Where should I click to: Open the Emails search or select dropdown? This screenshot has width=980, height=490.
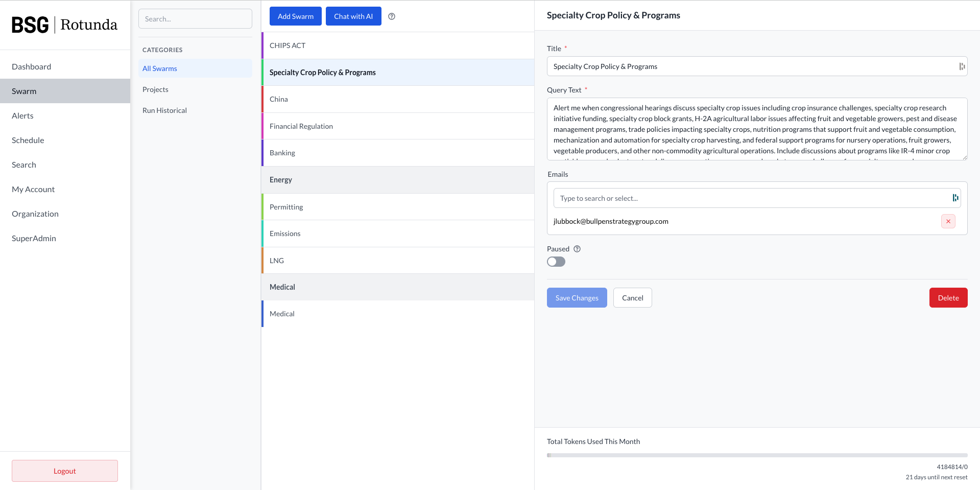[751, 198]
